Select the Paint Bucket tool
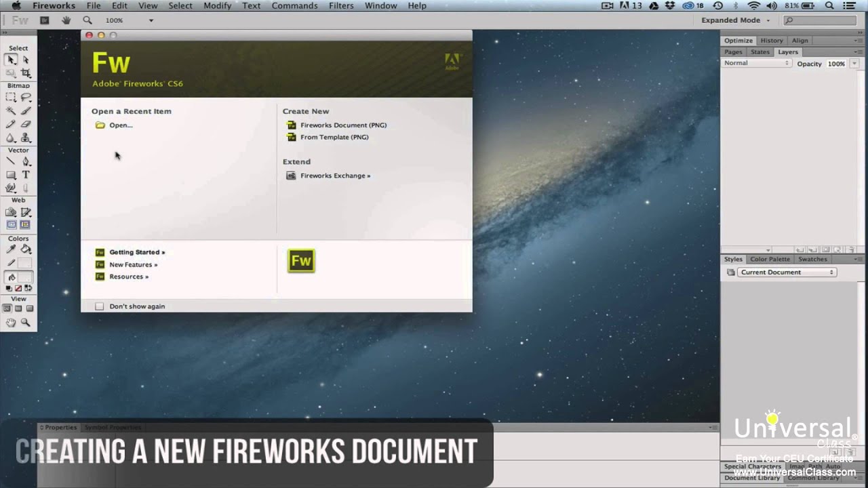 tap(26, 249)
